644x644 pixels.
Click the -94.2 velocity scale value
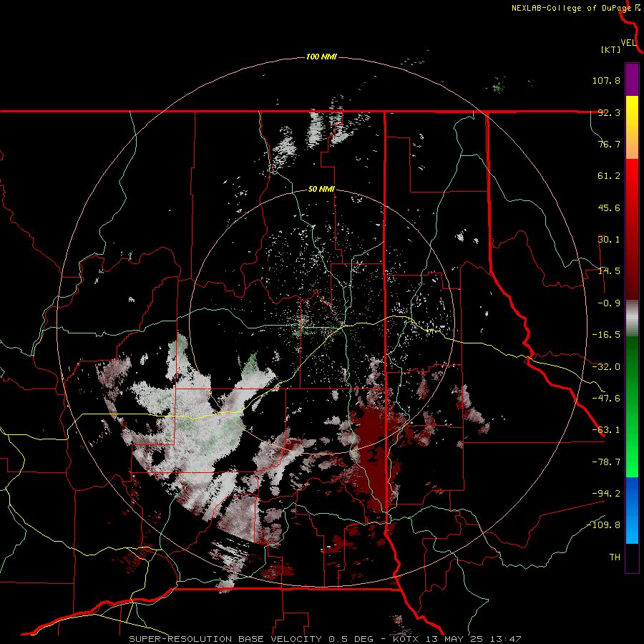click(606, 494)
